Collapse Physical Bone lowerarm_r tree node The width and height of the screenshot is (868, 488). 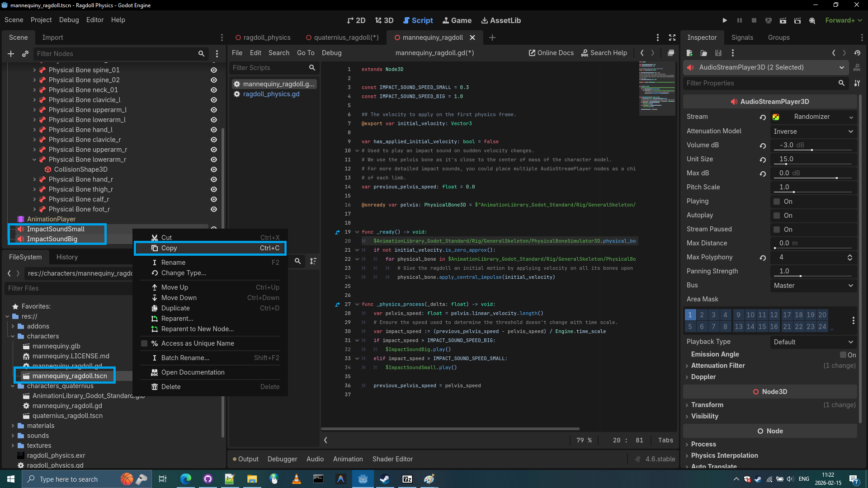(x=34, y=160)
